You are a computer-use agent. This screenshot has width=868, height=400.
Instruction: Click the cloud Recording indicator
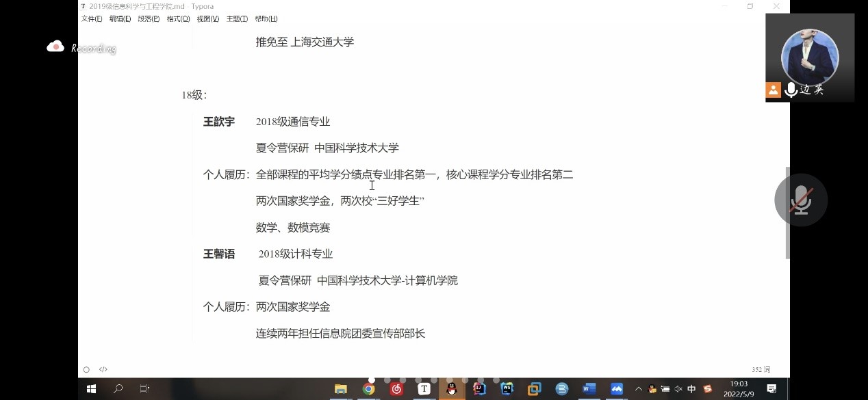pyautogui.click(x=81, y=48)
